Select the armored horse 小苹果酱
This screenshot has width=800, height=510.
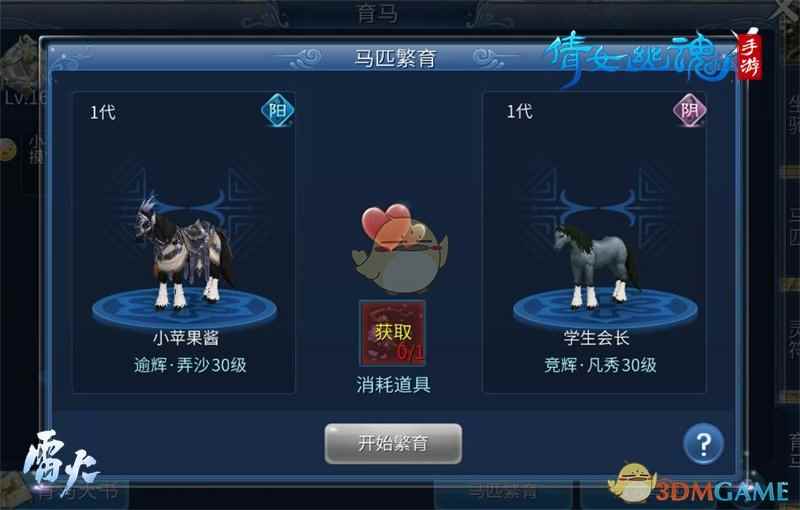(183, 251)
